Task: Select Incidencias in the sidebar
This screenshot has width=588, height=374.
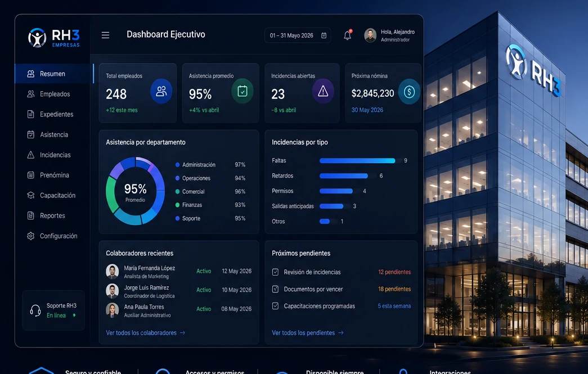Action: pyautogui.click(x=52, y=155)
